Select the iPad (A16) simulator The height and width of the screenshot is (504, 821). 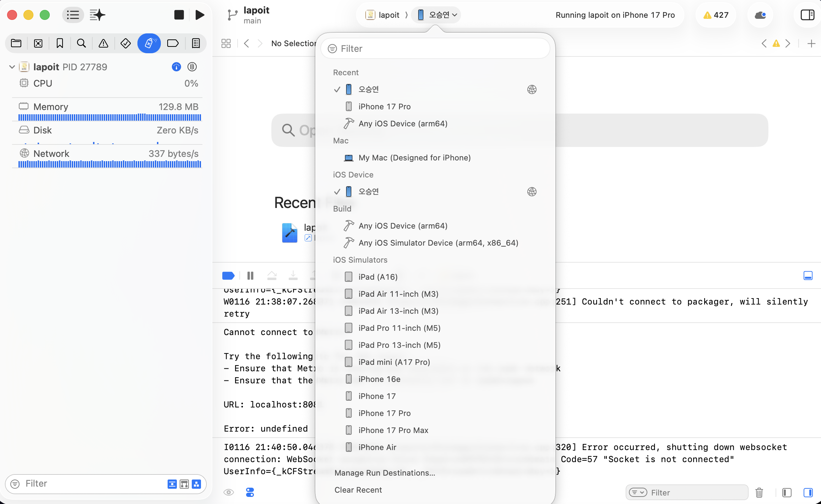pos(435,277)
